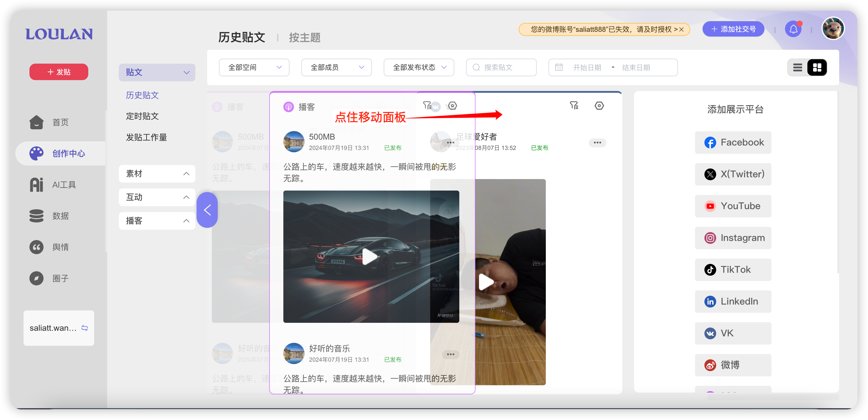868x420 pixels.
Task: Click the red 发贴 post button
Action: 59,72
